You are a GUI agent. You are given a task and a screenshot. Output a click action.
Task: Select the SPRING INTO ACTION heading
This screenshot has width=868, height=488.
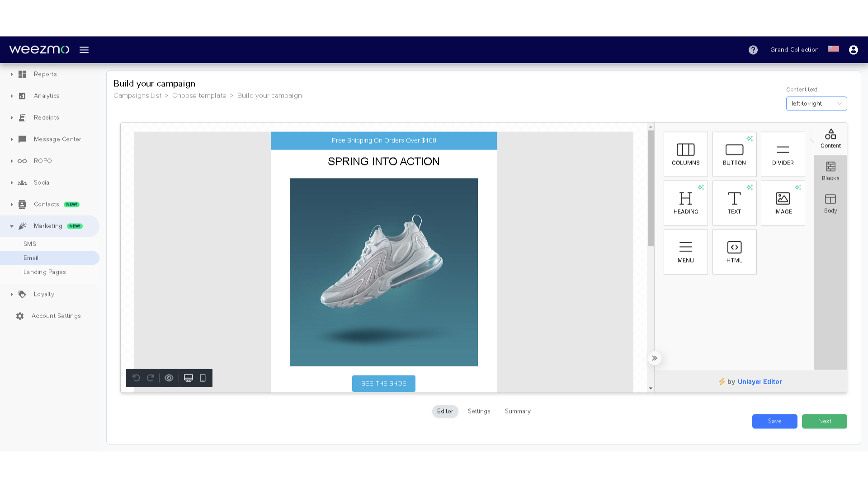(x=383, y=162)
